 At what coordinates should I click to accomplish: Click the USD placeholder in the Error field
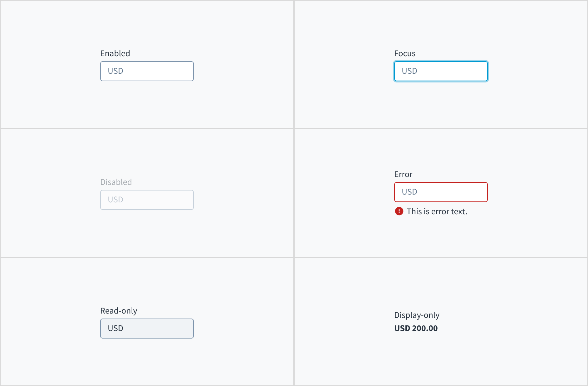[x=409, y=192]
